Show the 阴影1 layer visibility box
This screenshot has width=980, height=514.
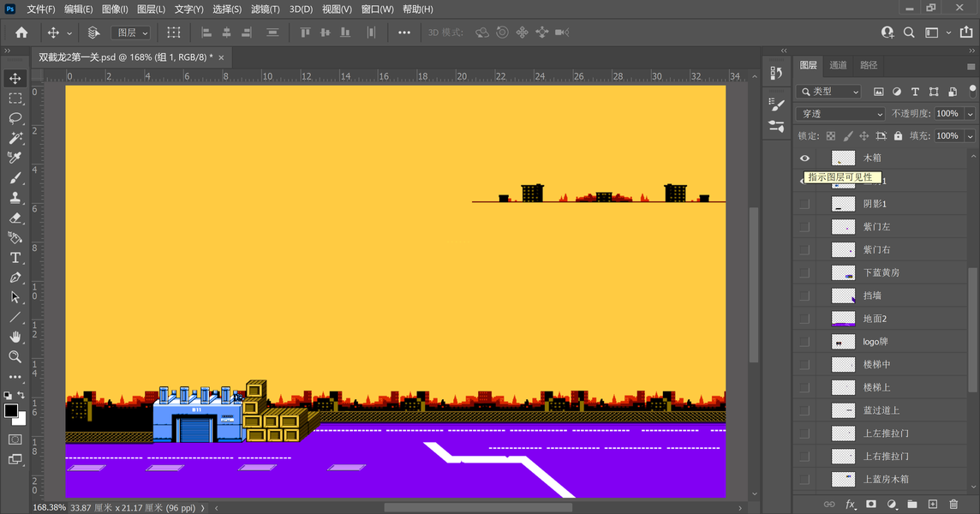coord(805,204)
